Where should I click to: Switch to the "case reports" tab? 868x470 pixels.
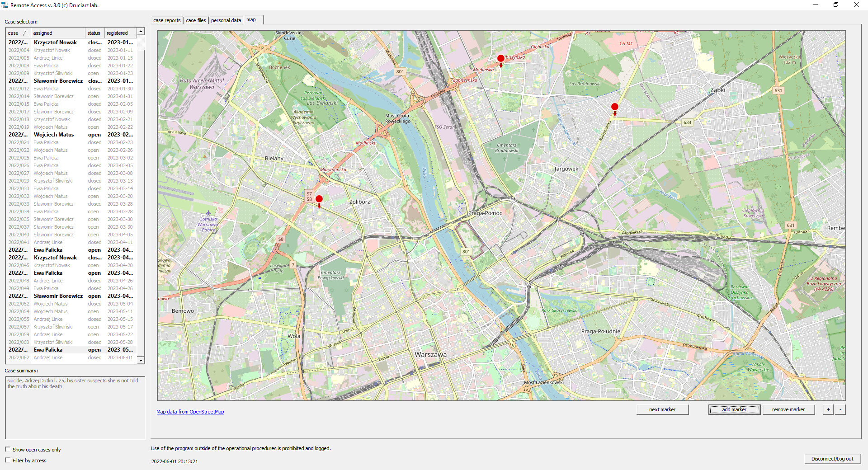click(x=167, y=20)
